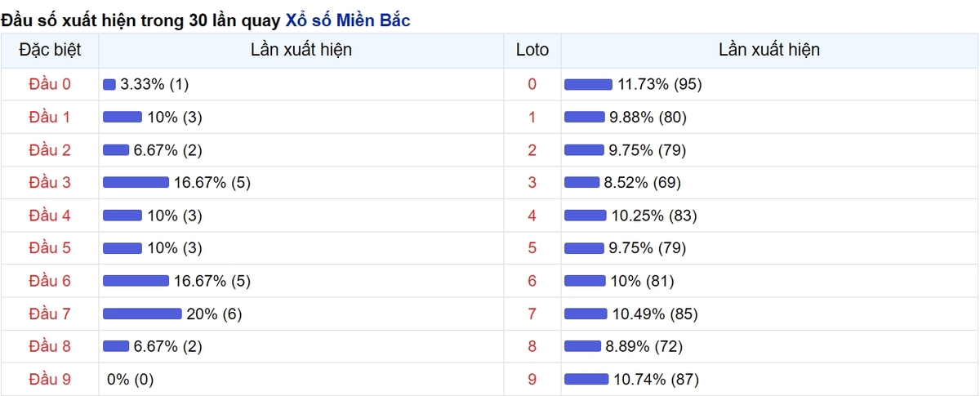The image size is (980, 396).
Task: Click the 20% (6) progress bar
Action: [142, 314]
